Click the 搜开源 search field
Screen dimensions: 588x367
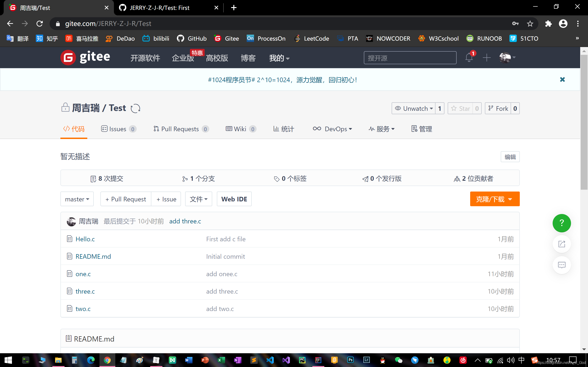point(410,58)
